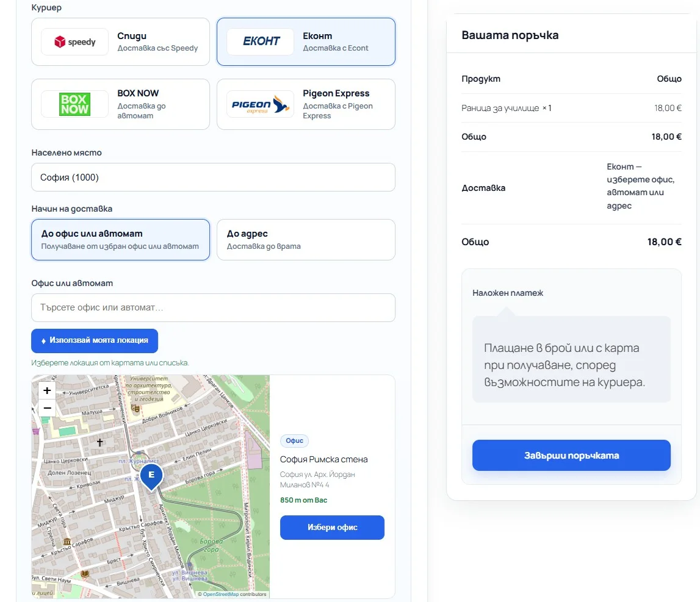The image size is (700, 602).
Task: Click Борова гора park label on map
Action: [211, 545]
